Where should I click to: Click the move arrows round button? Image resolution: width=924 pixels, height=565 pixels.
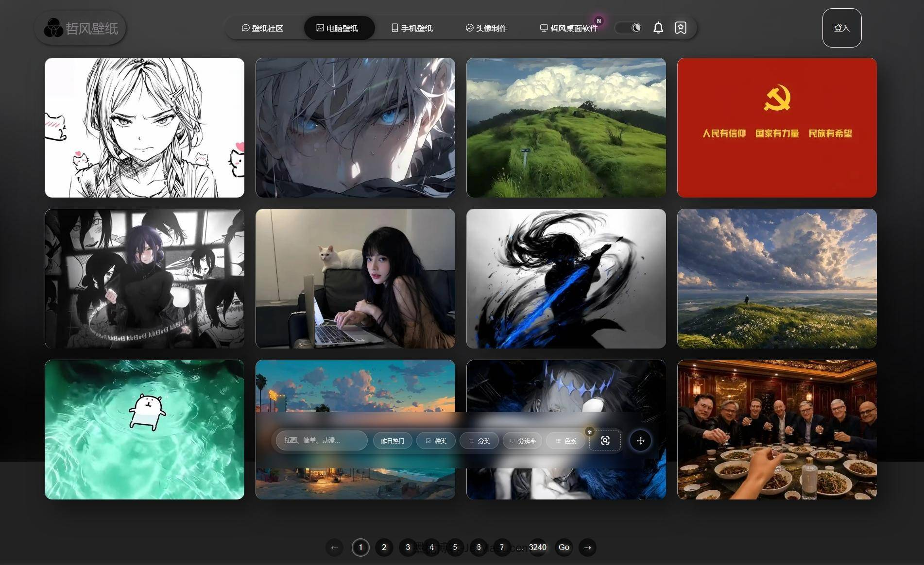pos(640,441)
